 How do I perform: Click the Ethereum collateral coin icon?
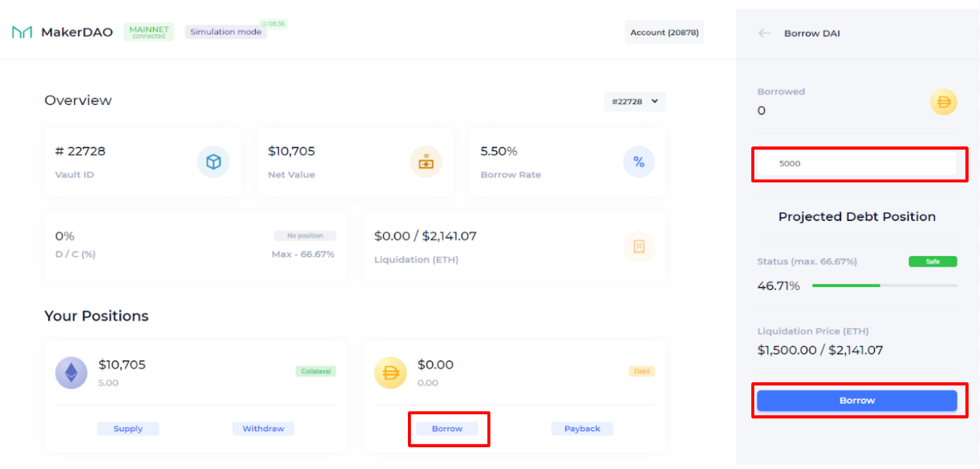tap(71, 372)
